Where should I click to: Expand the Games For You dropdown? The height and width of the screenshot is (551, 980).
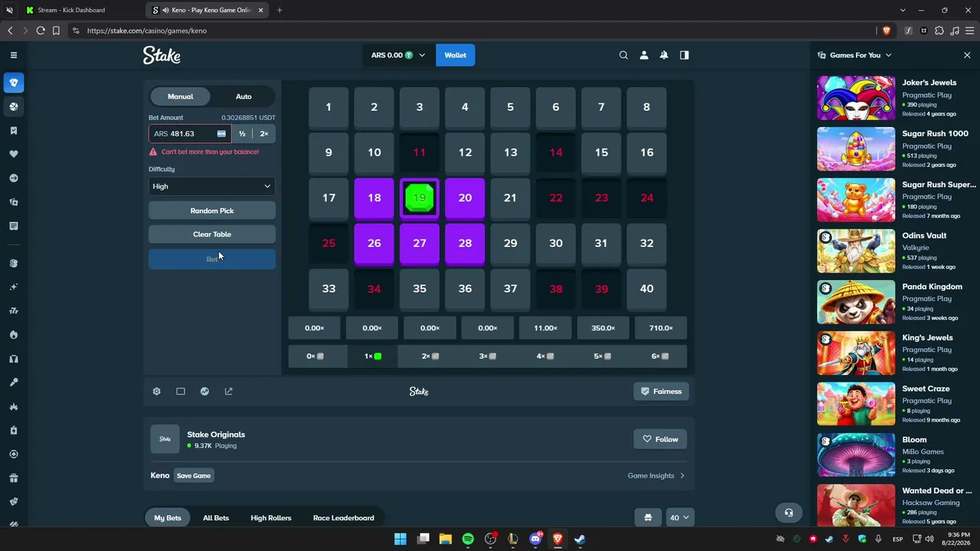854,55
